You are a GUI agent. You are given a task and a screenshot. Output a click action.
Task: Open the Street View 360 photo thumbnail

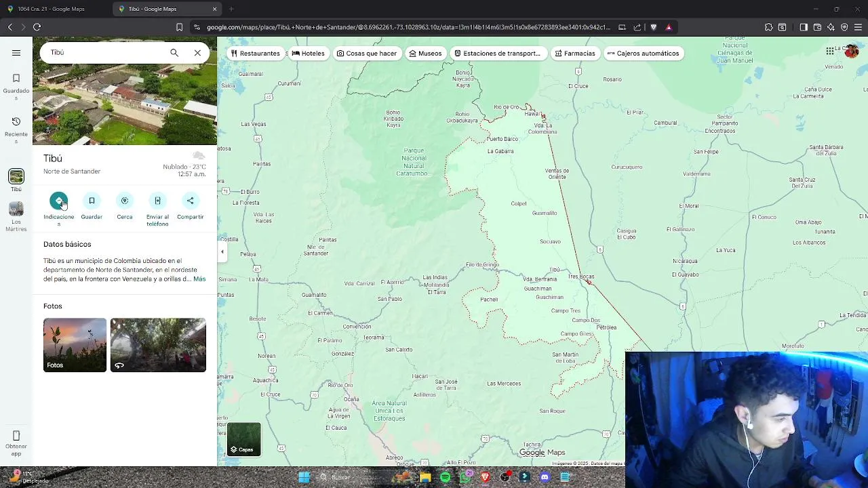(x=158, y=345)
